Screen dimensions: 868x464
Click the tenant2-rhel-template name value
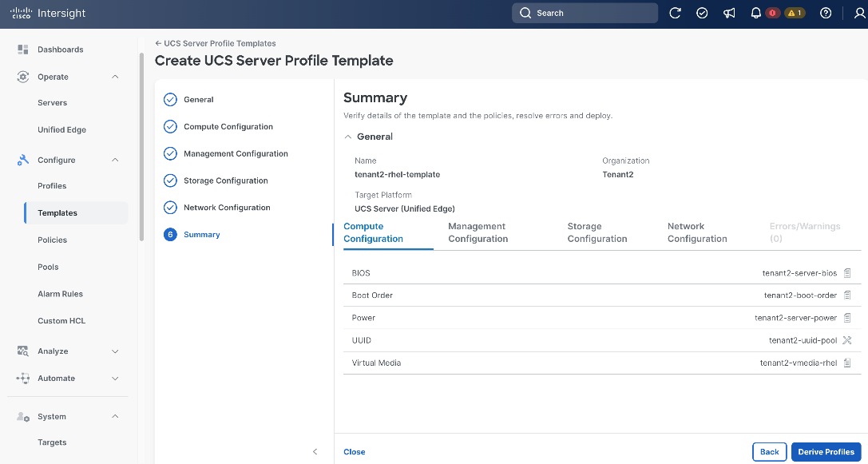point(397,174)
